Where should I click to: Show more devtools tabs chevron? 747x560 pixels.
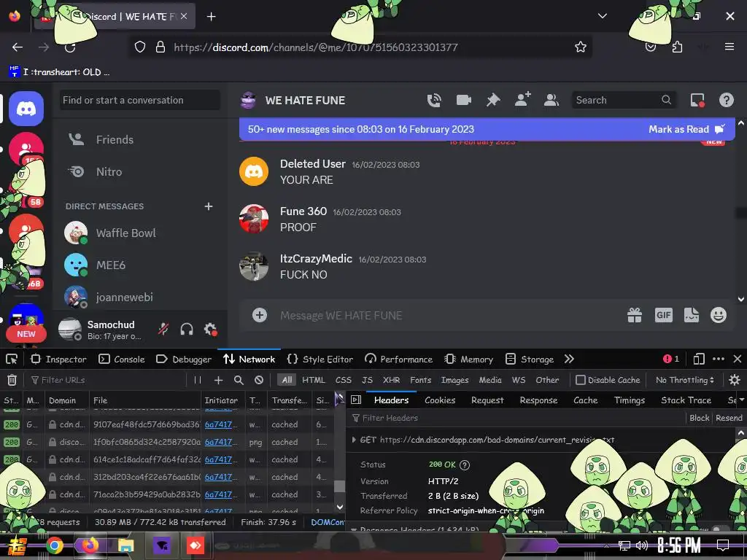point(569,359)
